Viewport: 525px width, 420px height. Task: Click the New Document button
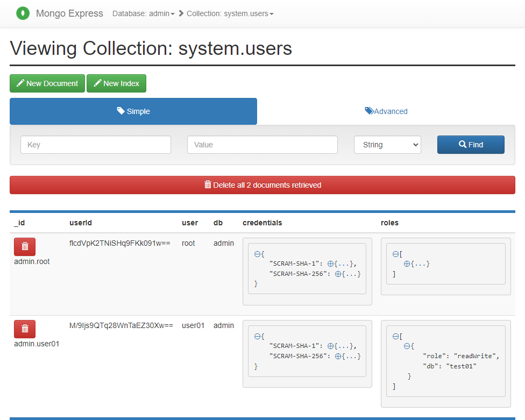coord(47,83)
